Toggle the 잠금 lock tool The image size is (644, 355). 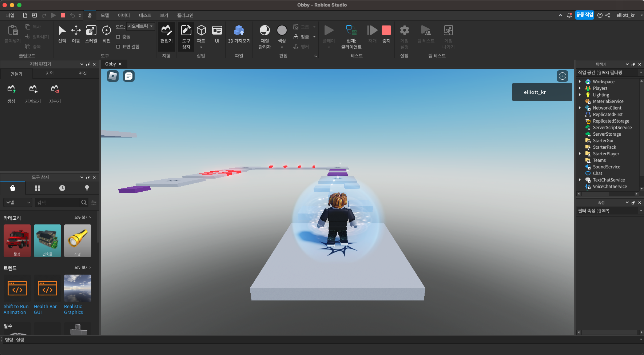pos(301,37)
